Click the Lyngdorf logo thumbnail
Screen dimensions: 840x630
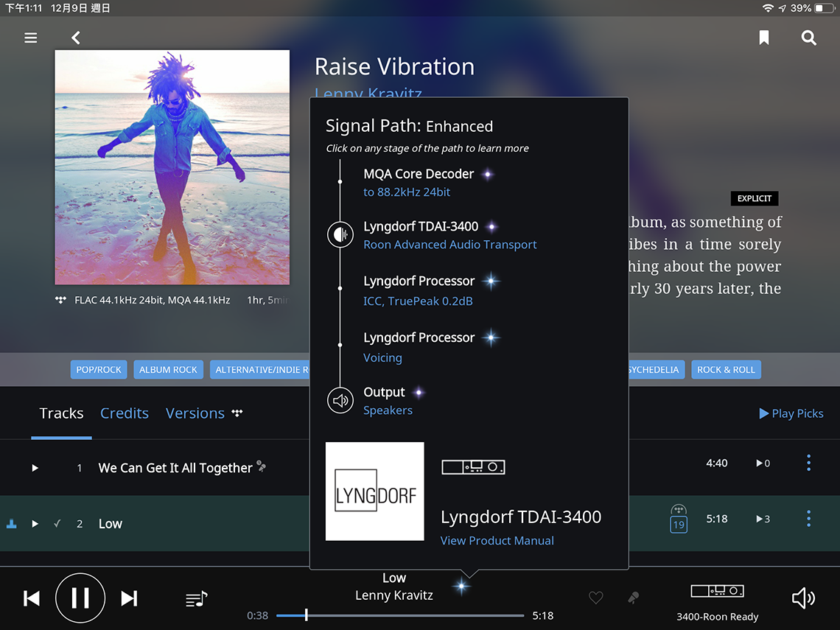(x=374, y=491)
